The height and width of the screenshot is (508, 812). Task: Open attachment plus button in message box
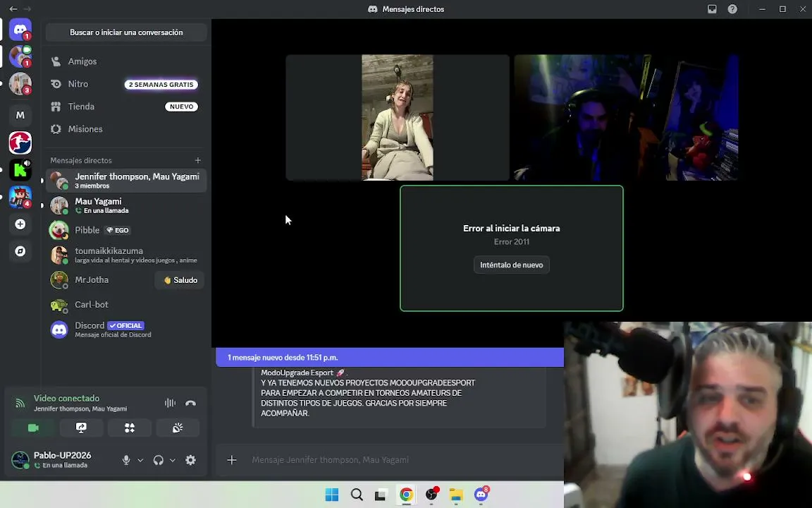tap(232, 460)
